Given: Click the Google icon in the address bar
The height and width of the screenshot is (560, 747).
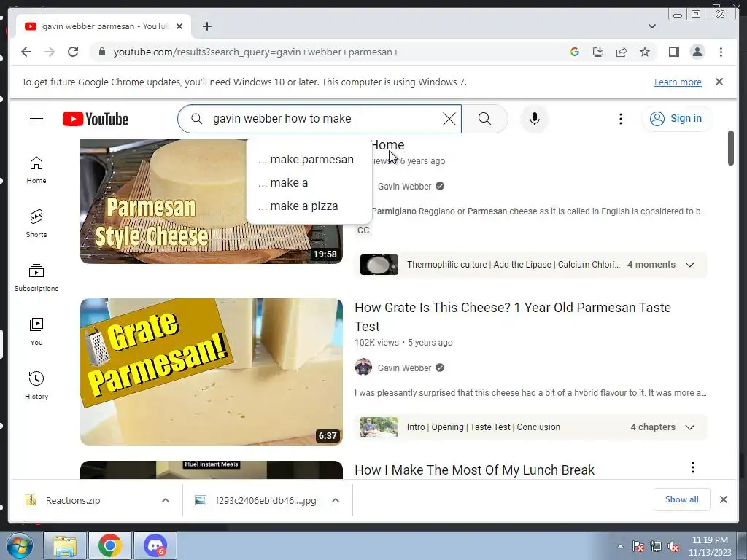Looking at the screenshot, I should pos(575,52).
